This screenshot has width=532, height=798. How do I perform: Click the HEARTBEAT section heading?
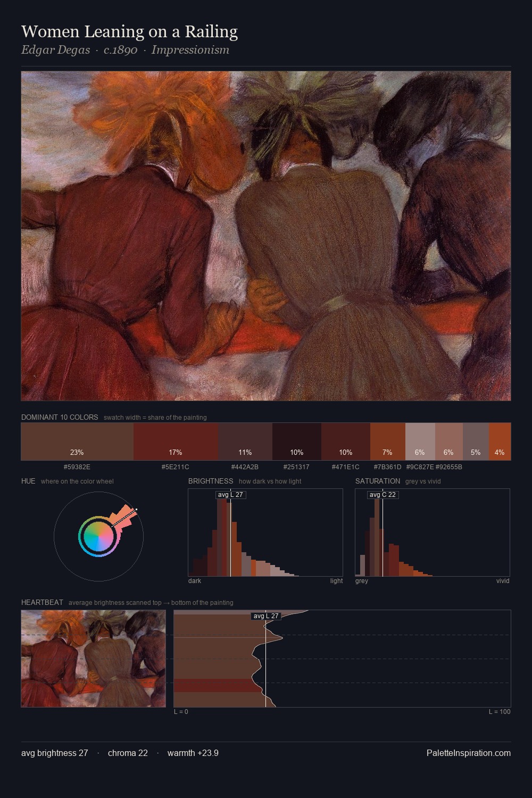[42, 602]
